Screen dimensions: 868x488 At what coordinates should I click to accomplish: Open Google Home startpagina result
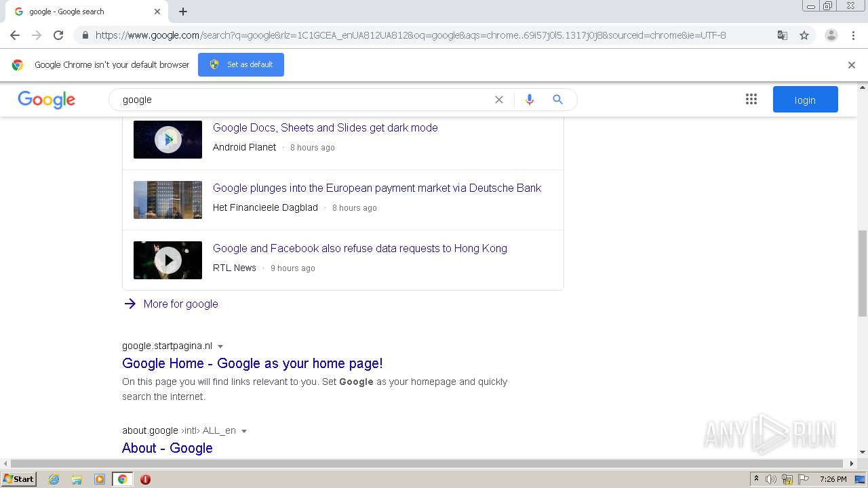[252, 363]
